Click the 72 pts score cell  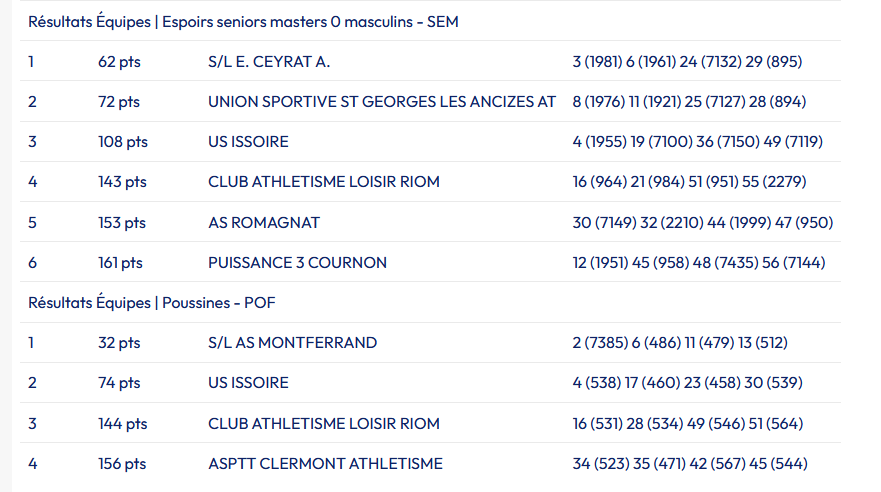point(119,102)
